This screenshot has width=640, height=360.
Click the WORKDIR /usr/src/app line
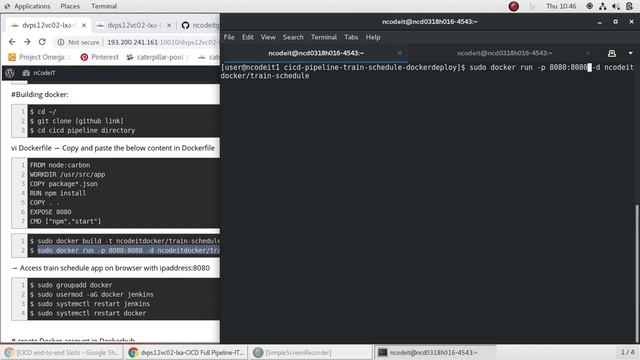click(x=67, y=174)
